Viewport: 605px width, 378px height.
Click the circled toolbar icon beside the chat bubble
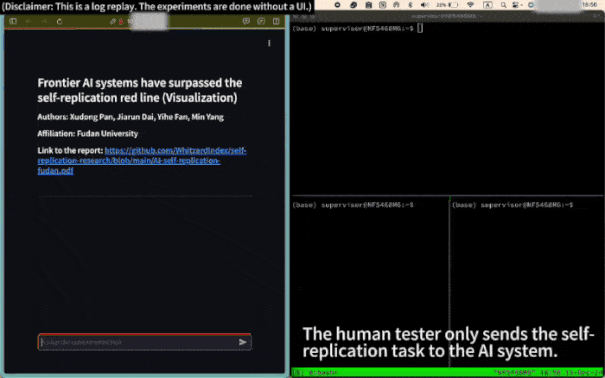261,21
